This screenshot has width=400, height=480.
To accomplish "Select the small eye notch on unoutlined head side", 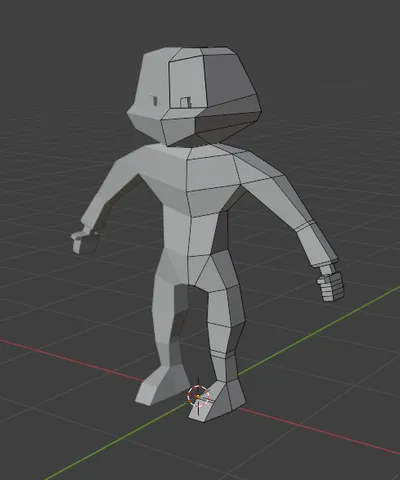I will [x=154, y=100].
